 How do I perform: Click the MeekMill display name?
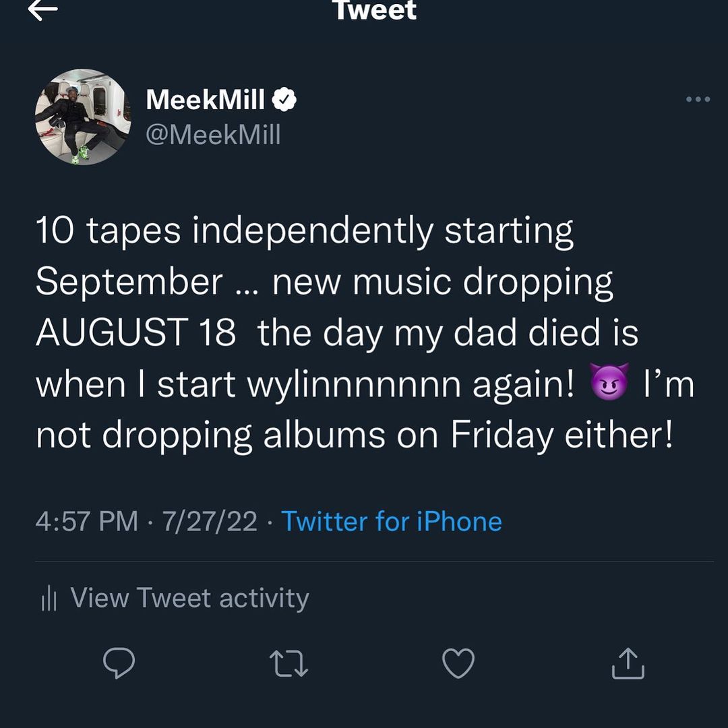[x=206, y=100]
